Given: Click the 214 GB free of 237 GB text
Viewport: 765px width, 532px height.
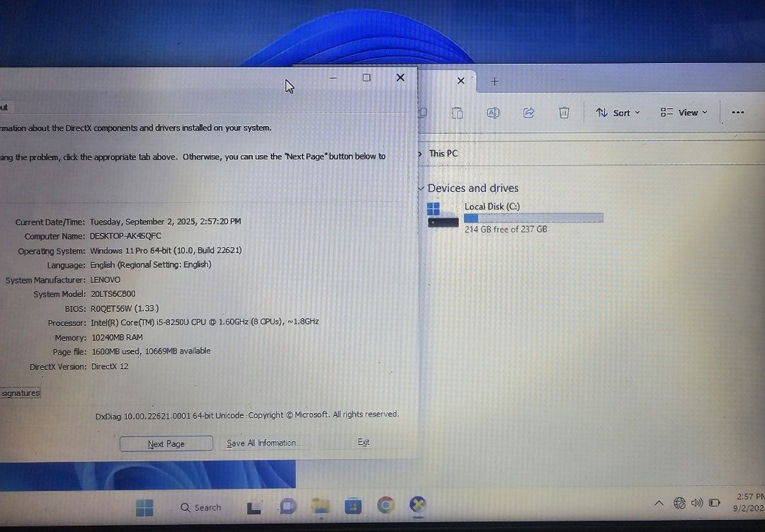Looking at the screenshot, I should pos(506,229).
